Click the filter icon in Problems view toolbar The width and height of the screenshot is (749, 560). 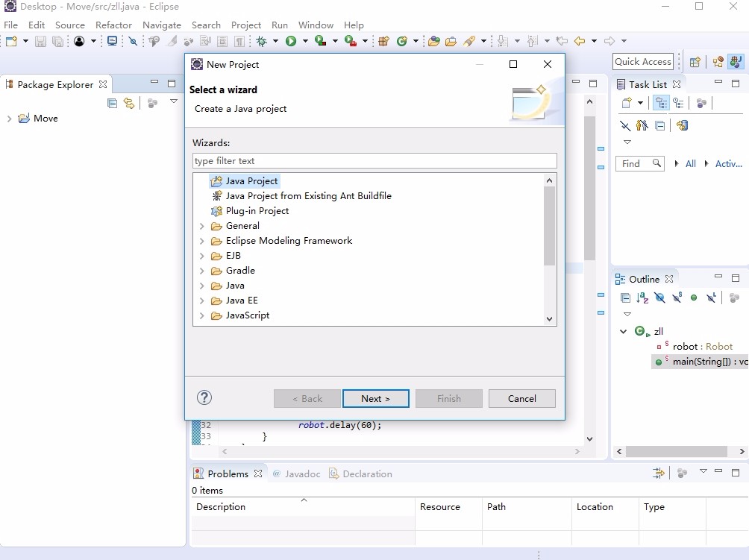click(658, 473)
